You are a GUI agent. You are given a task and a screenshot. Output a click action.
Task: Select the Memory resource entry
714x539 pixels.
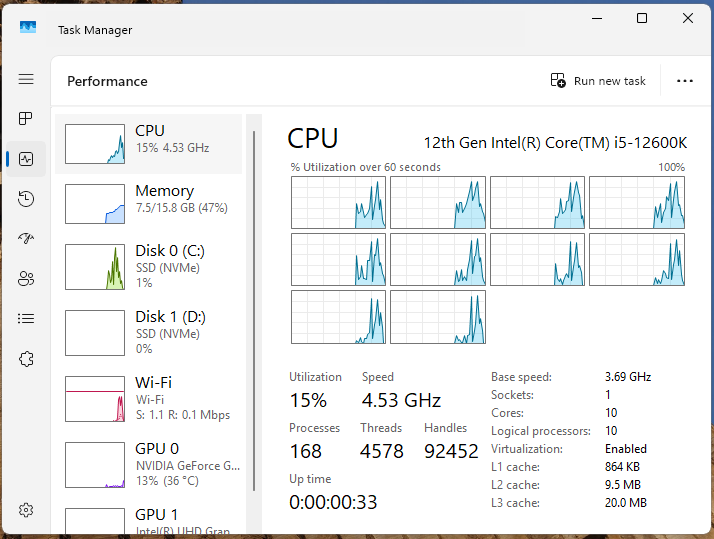148,204
